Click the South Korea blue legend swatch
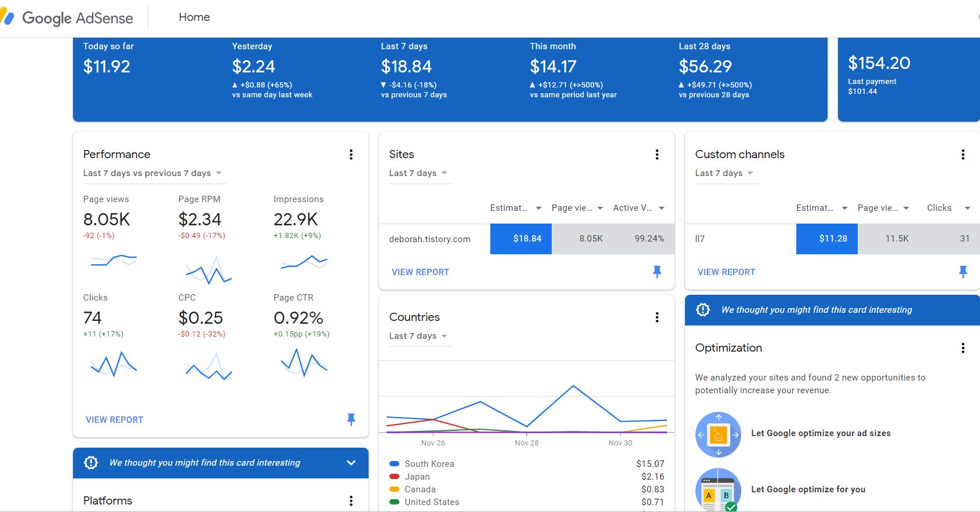The width and height of the screenshot is (980, 512). 395,464
